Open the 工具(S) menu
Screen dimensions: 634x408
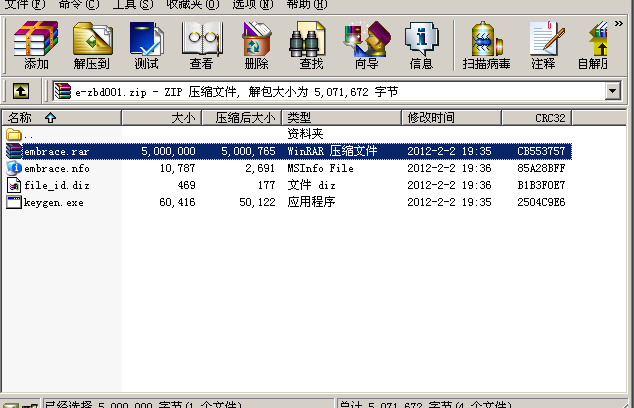click(133, 4)
